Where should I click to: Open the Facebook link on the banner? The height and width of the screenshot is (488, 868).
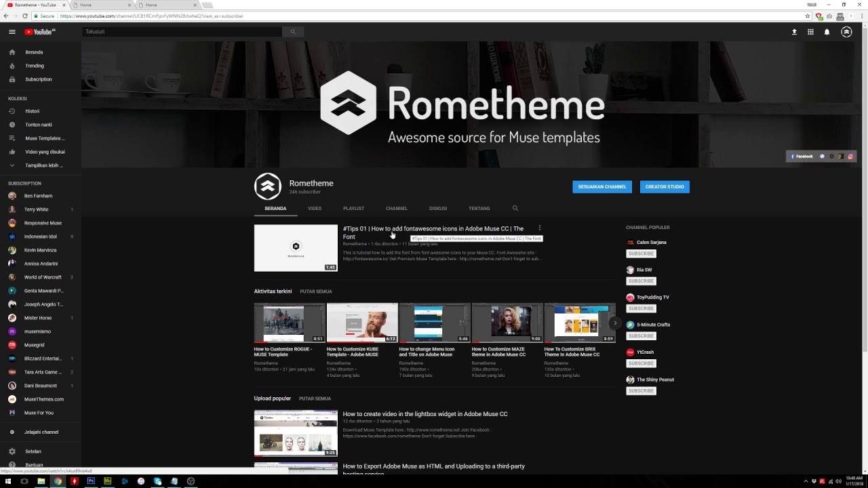(802, 157)
